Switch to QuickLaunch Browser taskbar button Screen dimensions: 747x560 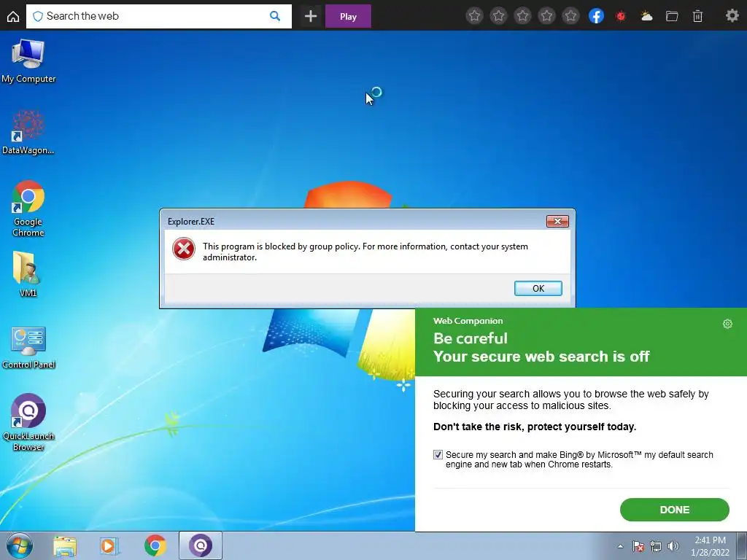(x=201, y=545)
